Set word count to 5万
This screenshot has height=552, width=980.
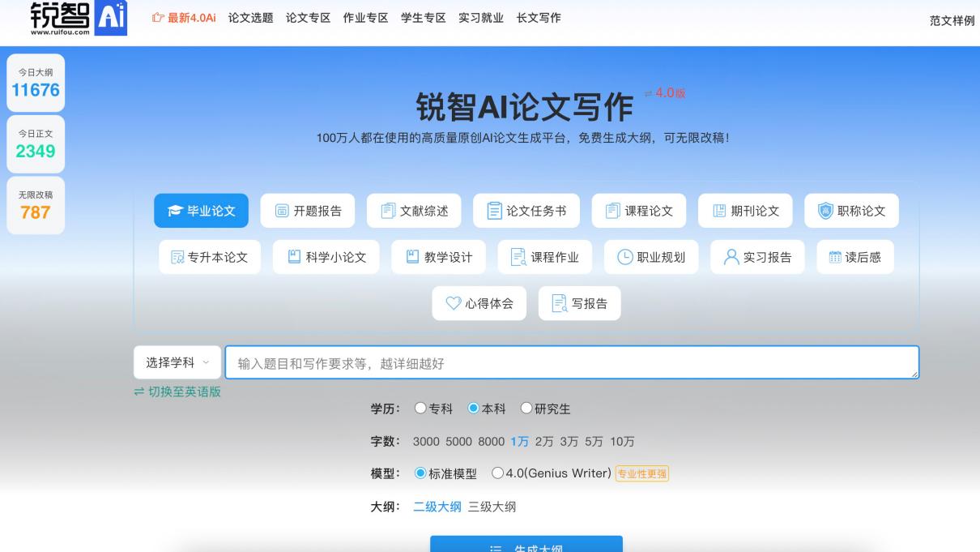click(x=594, y=442)
